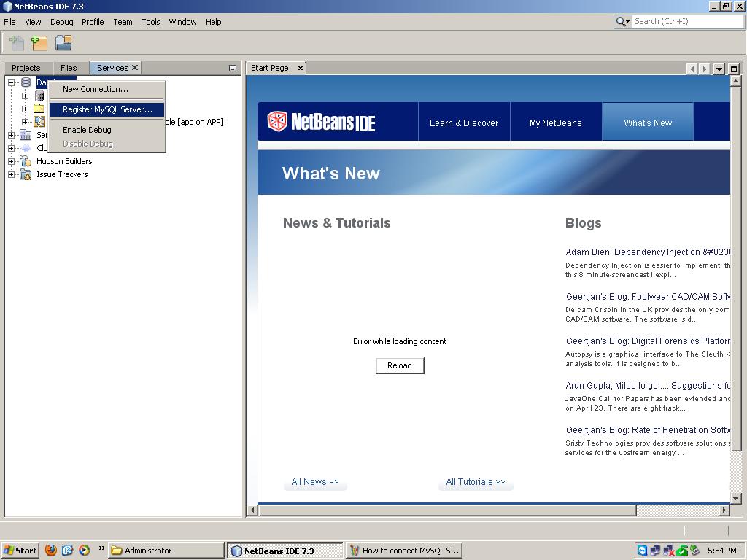Expand the Servers tree node
Image resolution: width=747 pixels, height=560 pixels.
(12, 135)
